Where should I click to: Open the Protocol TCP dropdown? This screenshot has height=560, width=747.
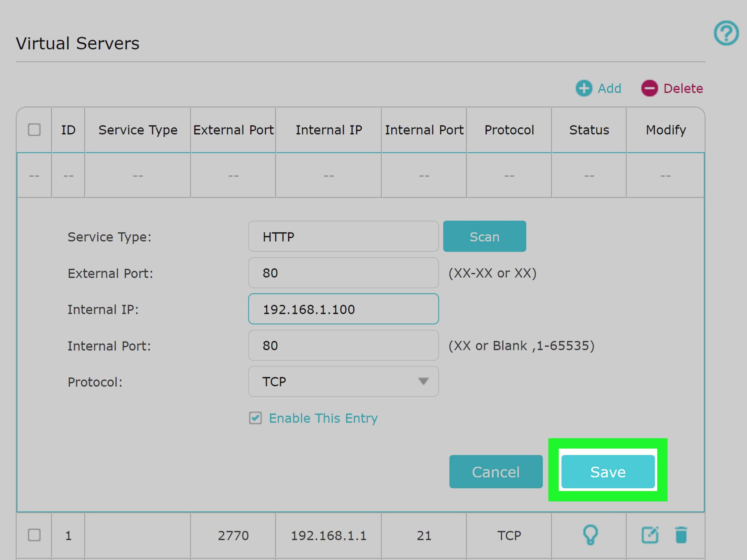(343, 381)
